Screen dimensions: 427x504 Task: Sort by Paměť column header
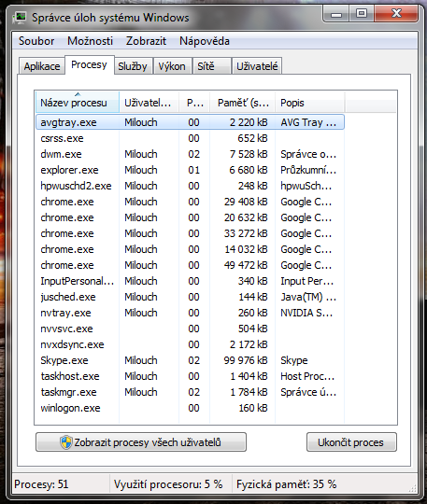click(x=243, y=103)
